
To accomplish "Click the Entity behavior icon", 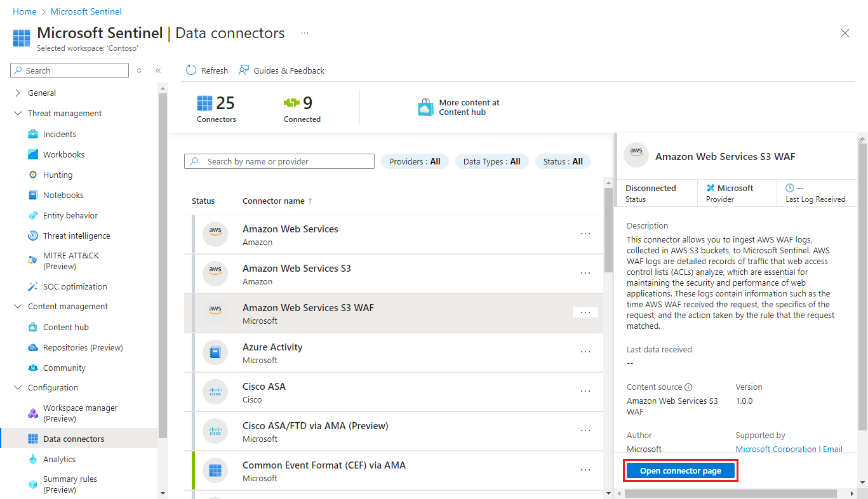I will point(33,215).
